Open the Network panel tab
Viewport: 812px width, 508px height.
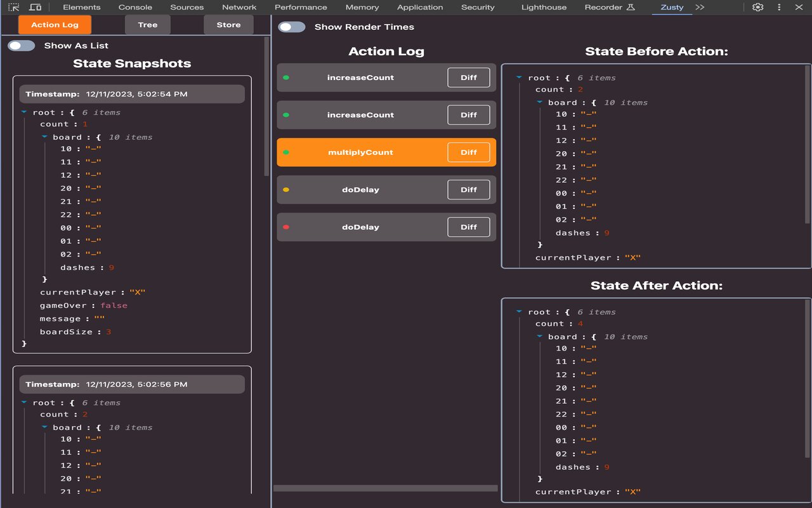(239, 7)
